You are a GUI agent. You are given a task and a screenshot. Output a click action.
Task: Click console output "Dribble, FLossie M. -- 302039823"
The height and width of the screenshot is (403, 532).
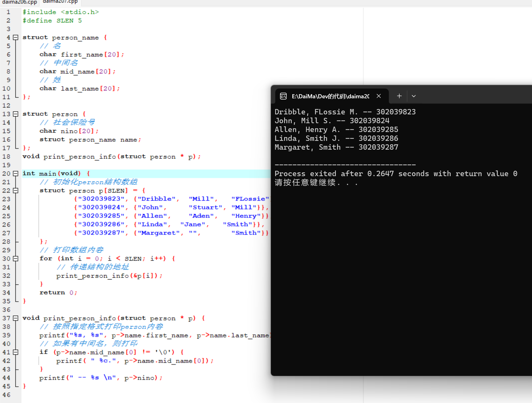[345, 112]
